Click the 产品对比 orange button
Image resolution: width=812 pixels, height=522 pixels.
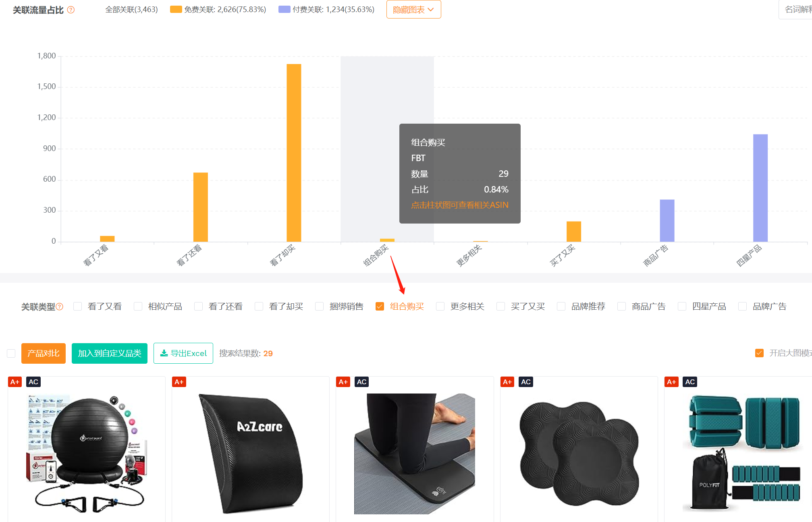point(44,353)
